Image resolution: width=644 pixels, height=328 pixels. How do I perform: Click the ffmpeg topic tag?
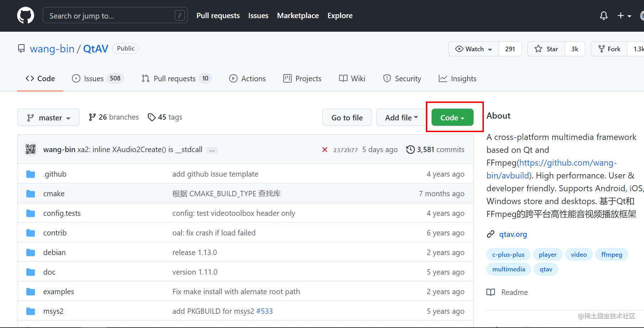[x=612, y=254]
